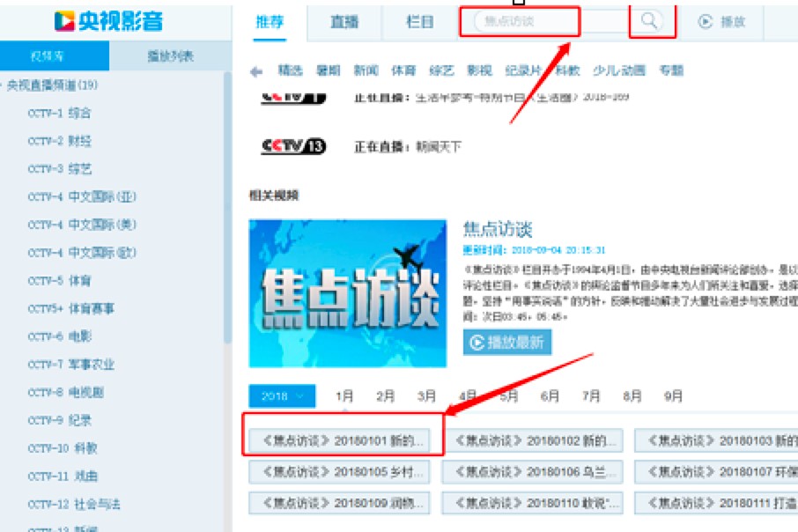
Task: Collapse the 央视直播频道(19) tree group
Action: pyautogui.click(x=52, y=85)
